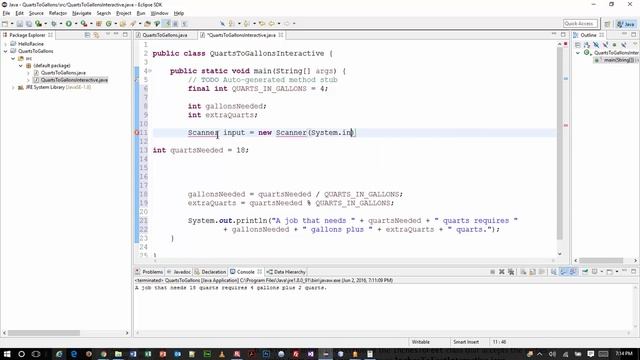The width and height of the screenshot is (640, 360).
Task: Click the Writable status bar entry
Action: [421, 342]
